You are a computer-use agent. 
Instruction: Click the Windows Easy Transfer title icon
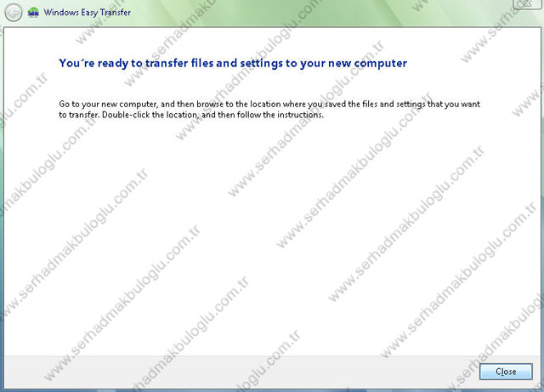[33, 13]
